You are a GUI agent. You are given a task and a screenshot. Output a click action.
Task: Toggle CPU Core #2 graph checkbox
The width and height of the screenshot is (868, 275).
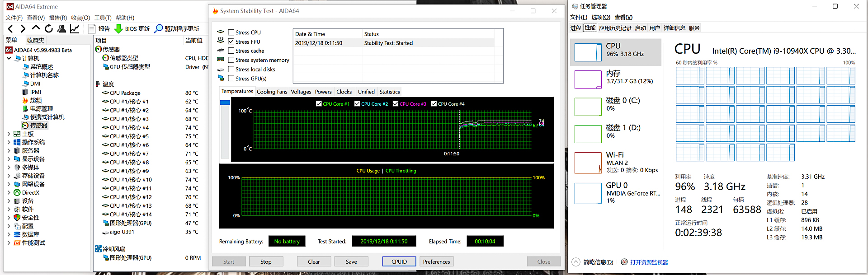point(357,104)
